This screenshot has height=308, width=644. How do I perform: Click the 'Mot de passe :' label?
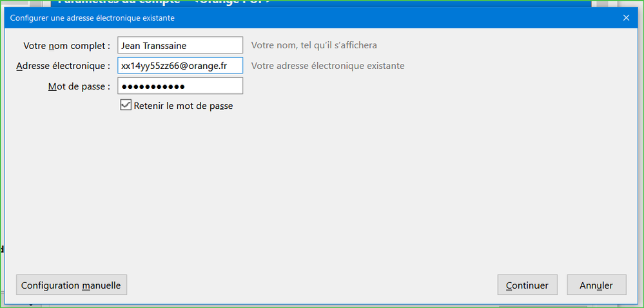click(x=79, y=86)
